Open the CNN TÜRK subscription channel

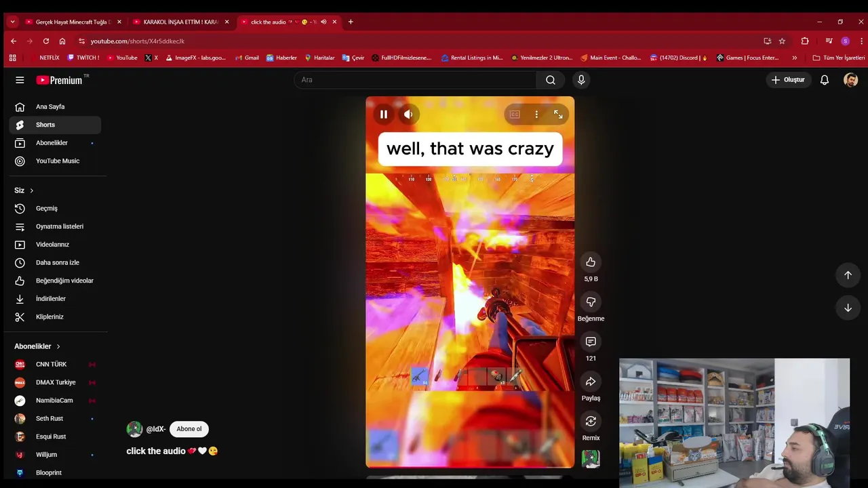click(x=55, y=364)
